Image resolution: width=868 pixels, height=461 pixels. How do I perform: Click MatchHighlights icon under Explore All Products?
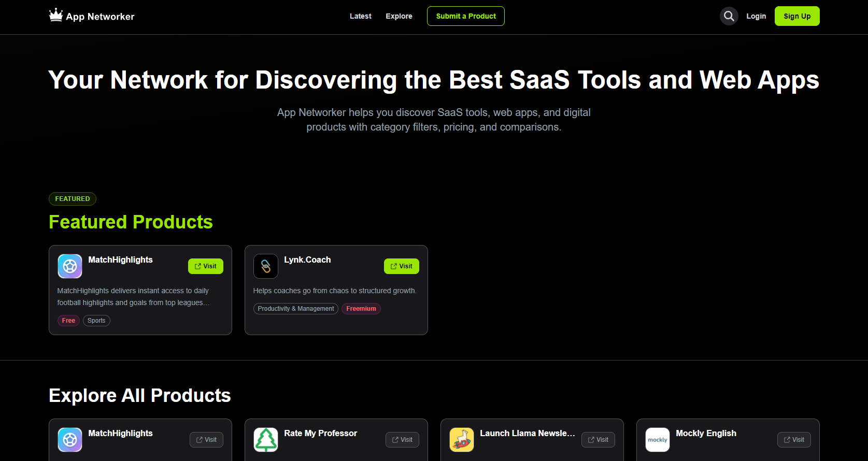click(x=70, y=440)
